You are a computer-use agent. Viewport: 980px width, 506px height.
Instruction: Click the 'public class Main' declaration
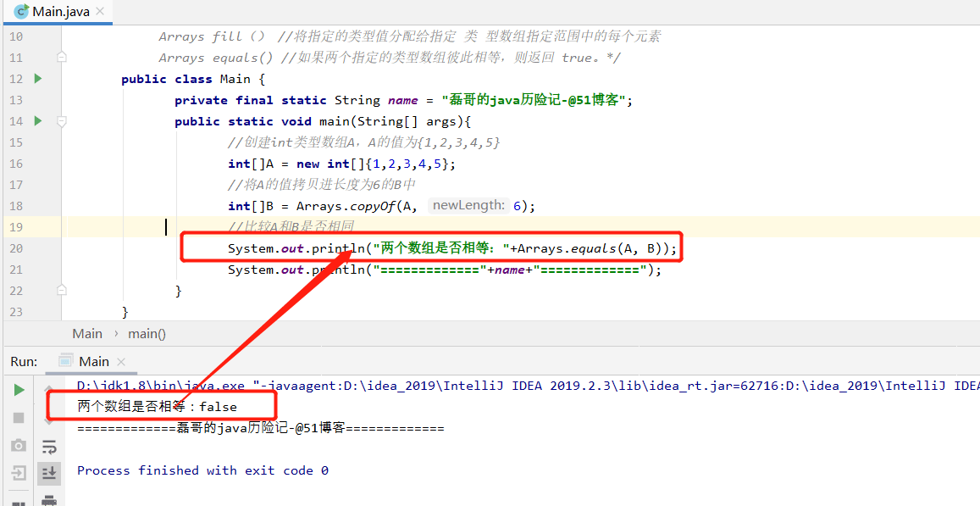click(193, 79)
